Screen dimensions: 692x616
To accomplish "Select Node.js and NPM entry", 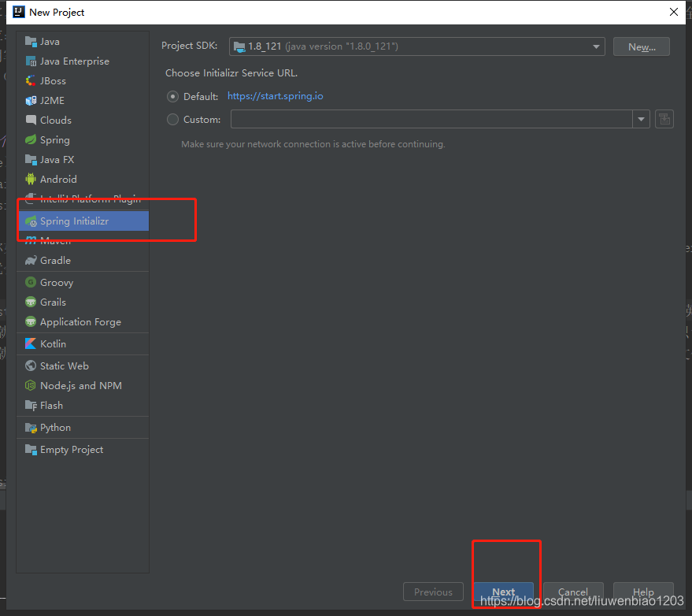I will (x=83, y=385).
